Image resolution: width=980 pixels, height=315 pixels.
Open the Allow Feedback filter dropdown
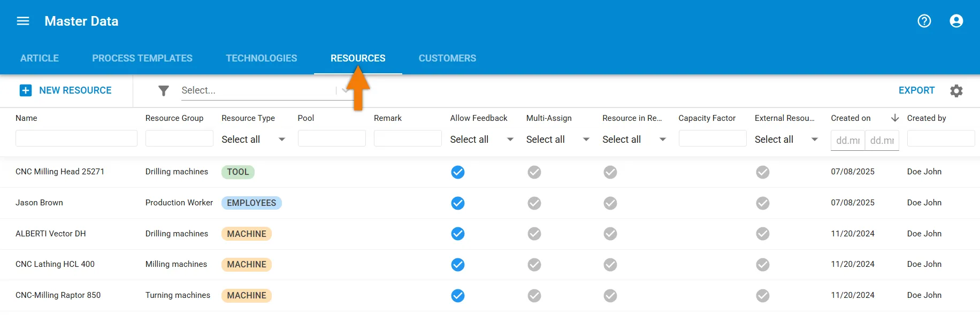point(483,140)
